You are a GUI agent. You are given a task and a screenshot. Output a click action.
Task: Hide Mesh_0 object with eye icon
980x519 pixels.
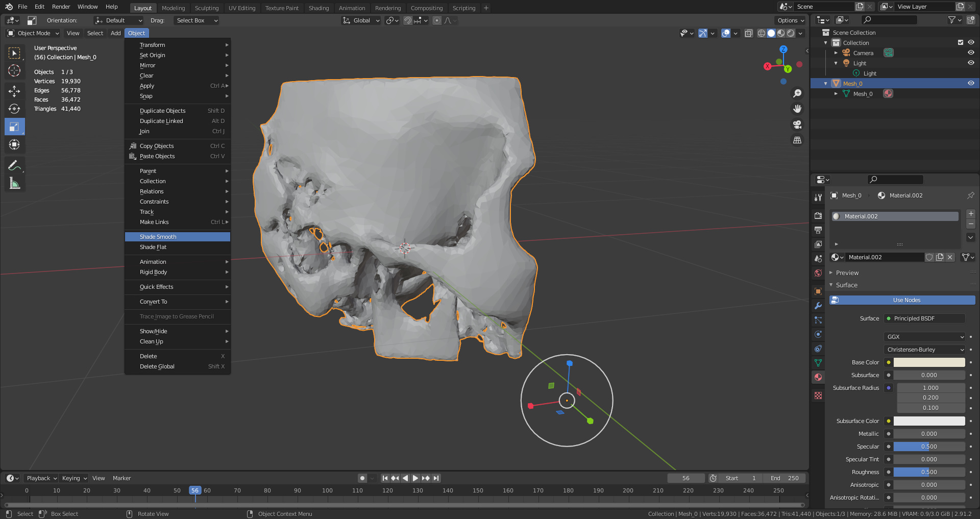click(x=970, y=83)
